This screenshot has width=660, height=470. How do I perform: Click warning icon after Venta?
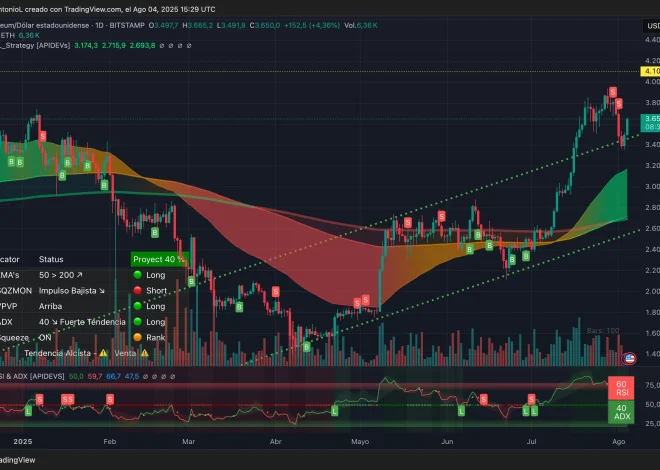coord(144,353)
